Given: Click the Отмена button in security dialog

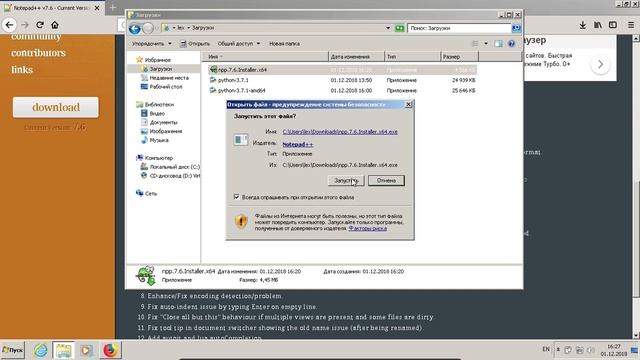Looking at the screenshot, I should point(386,180).
